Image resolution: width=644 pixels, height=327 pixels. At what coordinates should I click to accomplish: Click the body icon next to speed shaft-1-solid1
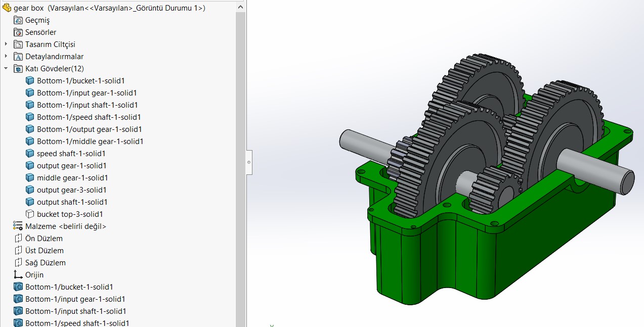coord(30,154)
